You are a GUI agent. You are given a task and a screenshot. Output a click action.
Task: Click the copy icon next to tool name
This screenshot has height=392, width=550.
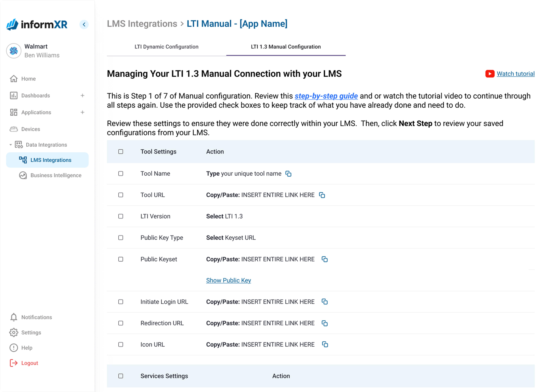tap(288, 174)
